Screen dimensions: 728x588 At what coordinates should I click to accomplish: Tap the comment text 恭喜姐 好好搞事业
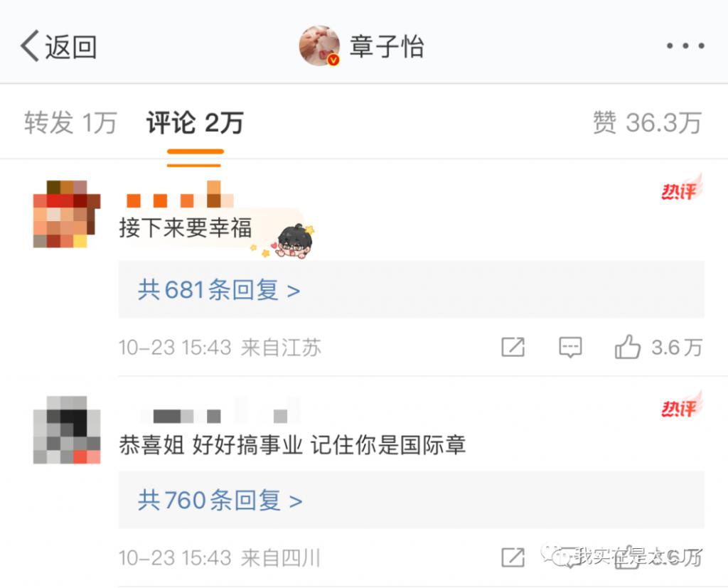click(211, 444)
